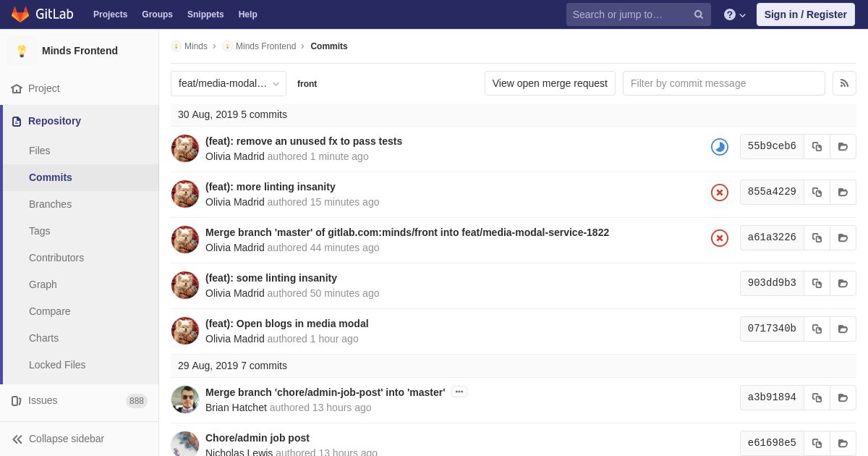Browse files at commit e61698e5
This screenshot has width=868, height=456.
coord(843,443)
